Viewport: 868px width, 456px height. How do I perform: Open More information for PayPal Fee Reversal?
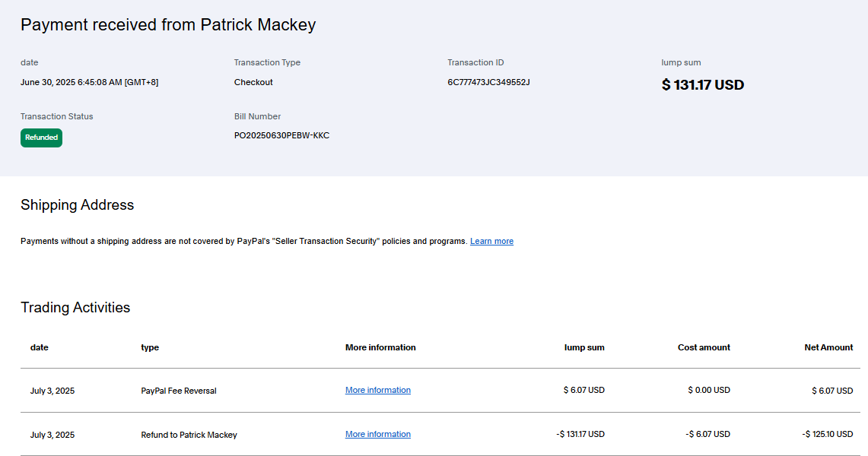point(377,390)
